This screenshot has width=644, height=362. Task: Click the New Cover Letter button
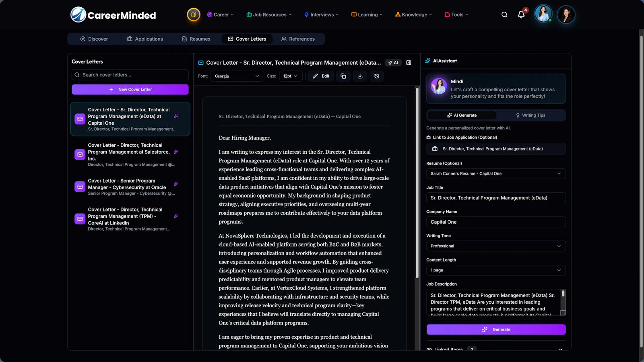tap(130, 89)
